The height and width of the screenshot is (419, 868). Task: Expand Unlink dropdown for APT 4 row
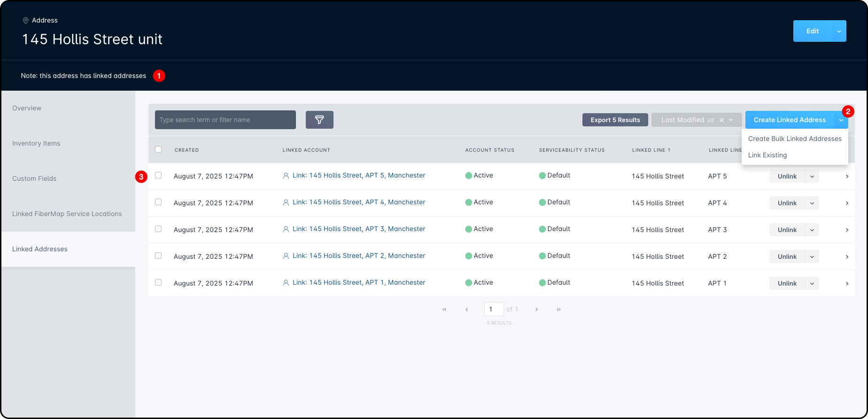(x=812, y=203)
